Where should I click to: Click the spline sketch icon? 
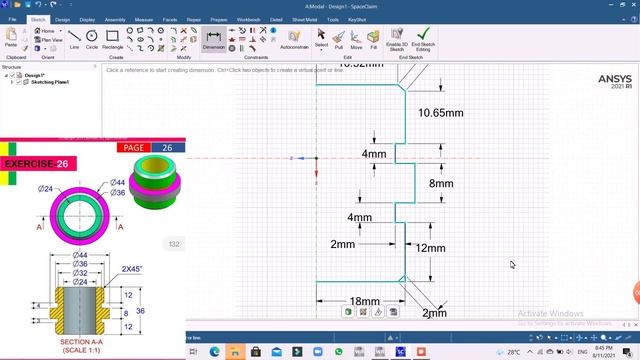[140, 49]
